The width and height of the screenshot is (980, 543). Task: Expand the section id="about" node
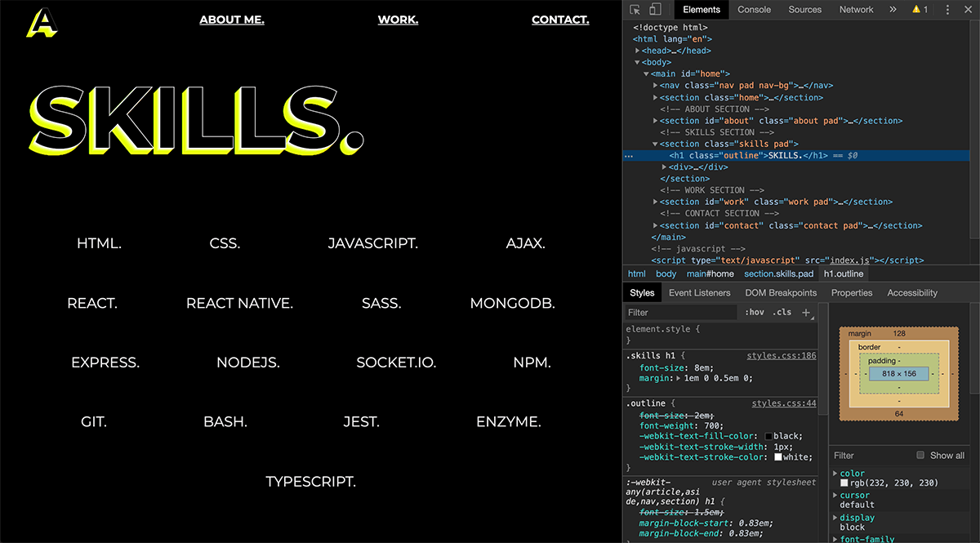(656, 120)
